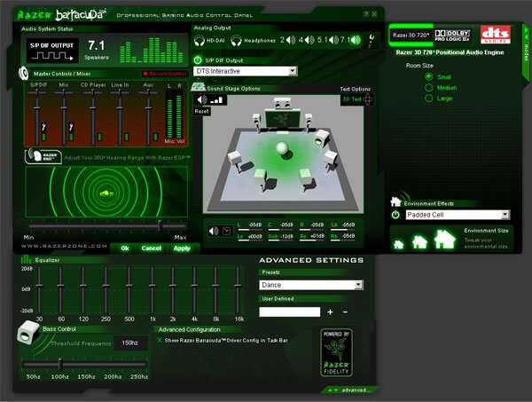The height and width of the screenshot is (402, 532).
Task: Toggle the S/P DIF Output power button
Action: click(198, 60)
